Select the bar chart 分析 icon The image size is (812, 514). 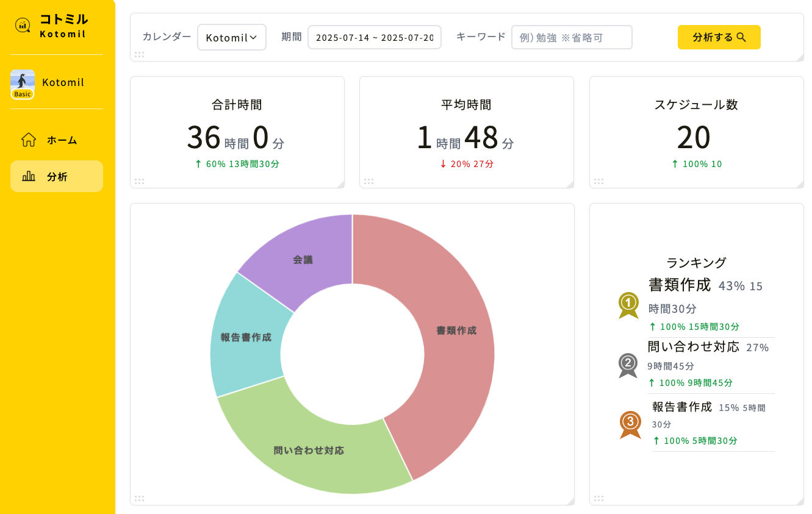[29, 176]
